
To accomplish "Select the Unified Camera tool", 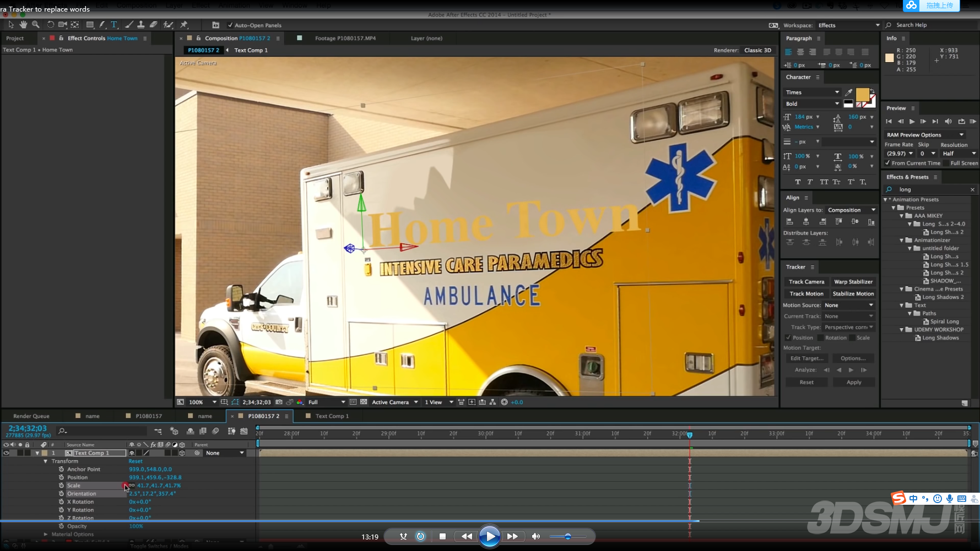I will click(62, 25).
